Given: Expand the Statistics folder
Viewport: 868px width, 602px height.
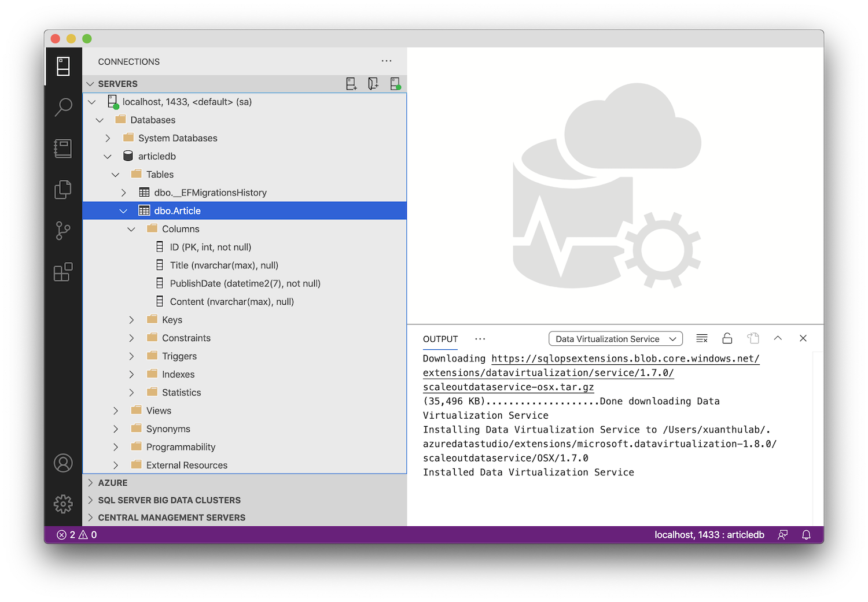Looking at the screenshot, I should click(131, 392).
